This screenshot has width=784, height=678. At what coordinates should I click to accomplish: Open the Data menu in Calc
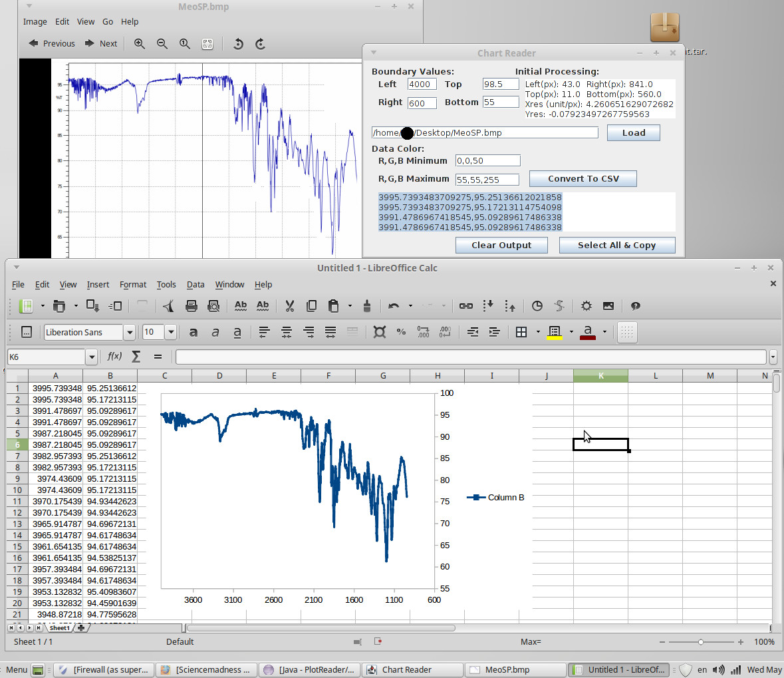pyautogui.click(x=196, y=285)
